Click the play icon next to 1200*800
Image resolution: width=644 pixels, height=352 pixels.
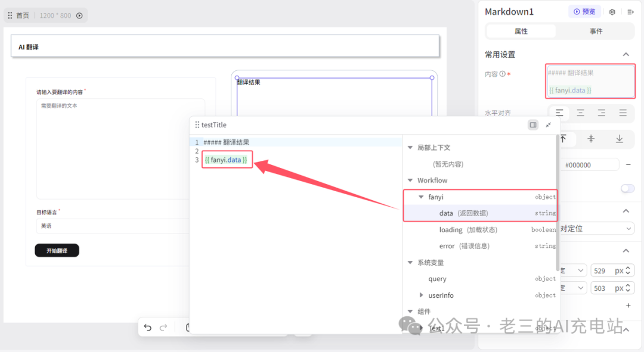[x=79, y=15]
